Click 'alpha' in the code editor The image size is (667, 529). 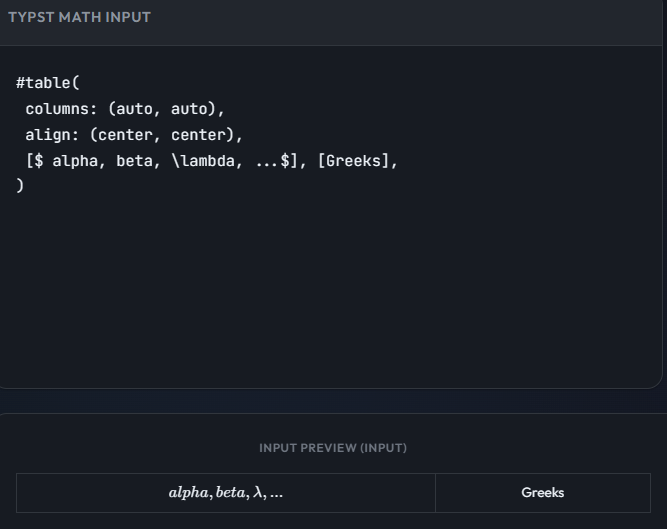(x=75, y=161)
